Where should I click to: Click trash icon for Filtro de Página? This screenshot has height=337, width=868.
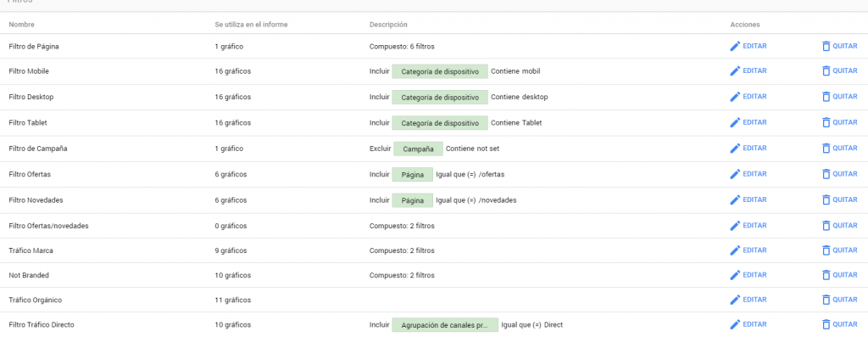click(x=826, y=46)
